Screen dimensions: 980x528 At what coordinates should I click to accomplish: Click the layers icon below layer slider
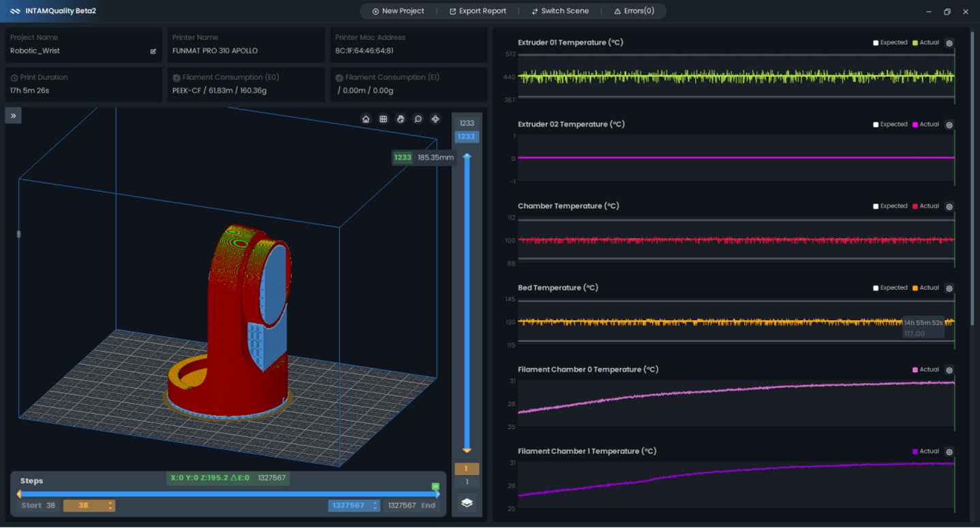(467, 503)
